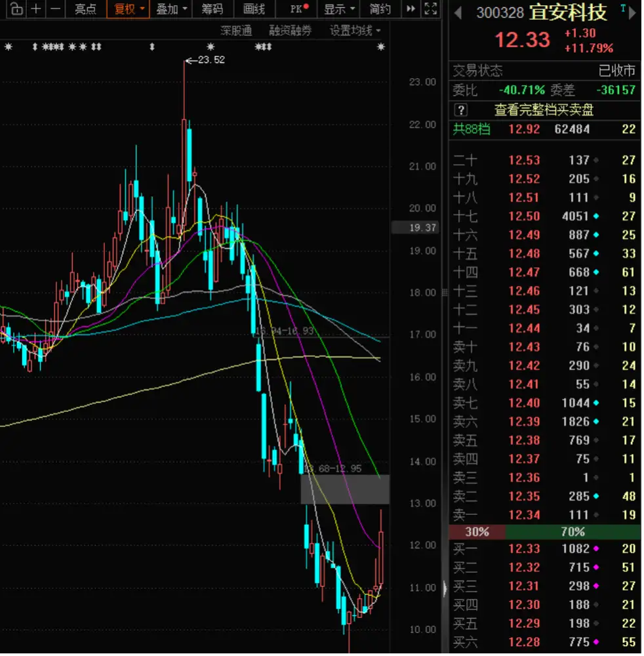Toggle the 简约 simple view mode
Image resolution: width=644 pixels, height=656 pixels.
point(380,9)
